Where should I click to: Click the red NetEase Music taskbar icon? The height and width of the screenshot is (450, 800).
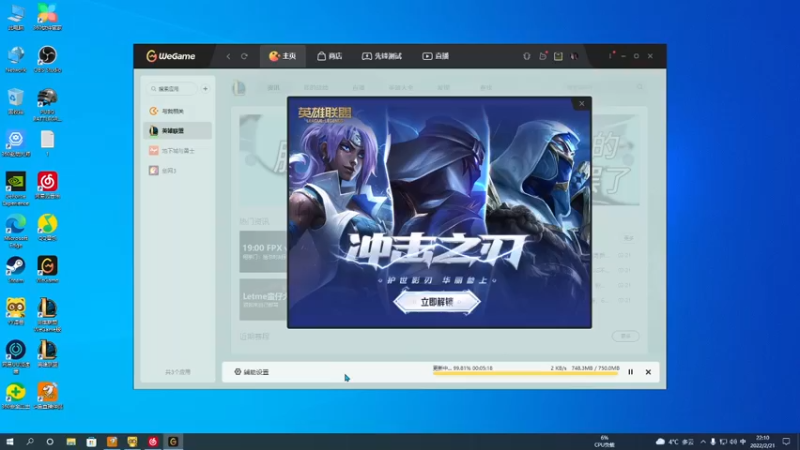click(x=153, y=441)
